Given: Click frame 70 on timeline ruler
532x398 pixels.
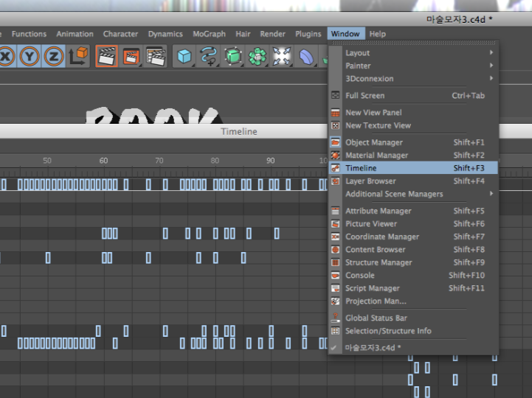Looking at the screenshot, I should tap(159, 161).
